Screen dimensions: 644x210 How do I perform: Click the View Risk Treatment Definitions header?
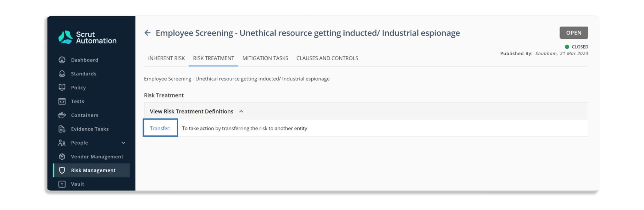tap(366, 111)
